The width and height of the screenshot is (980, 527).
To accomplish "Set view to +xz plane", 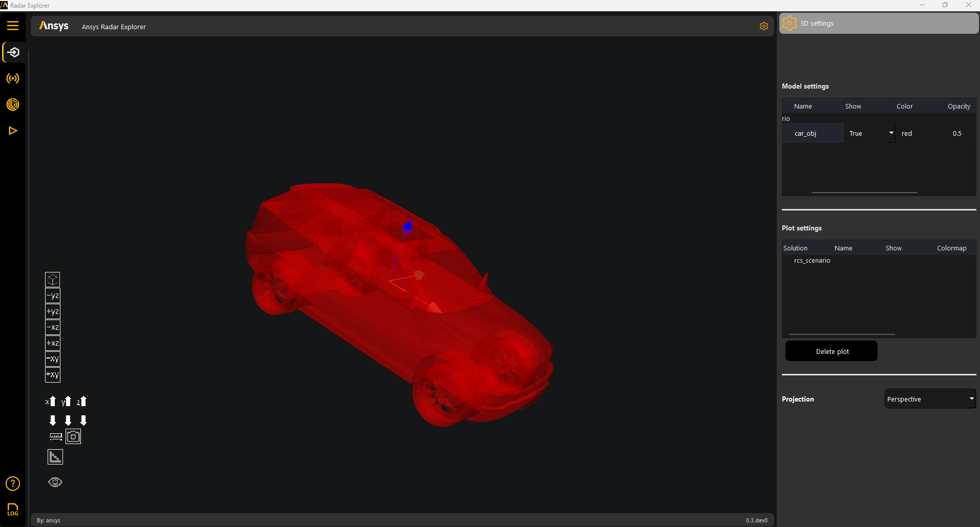I will click(x=53, y=343).
